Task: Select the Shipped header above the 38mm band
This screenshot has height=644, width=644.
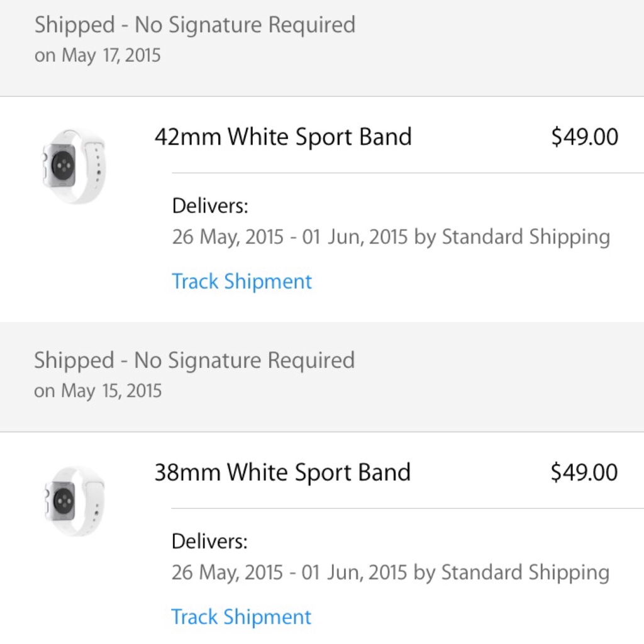Action: [194, 360]
